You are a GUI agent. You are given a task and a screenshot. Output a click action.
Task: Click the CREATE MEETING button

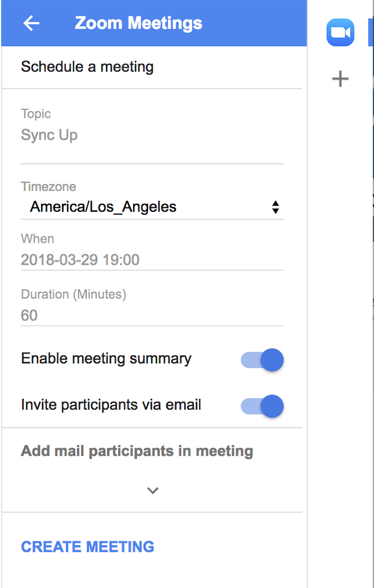[x=88, y=547]
